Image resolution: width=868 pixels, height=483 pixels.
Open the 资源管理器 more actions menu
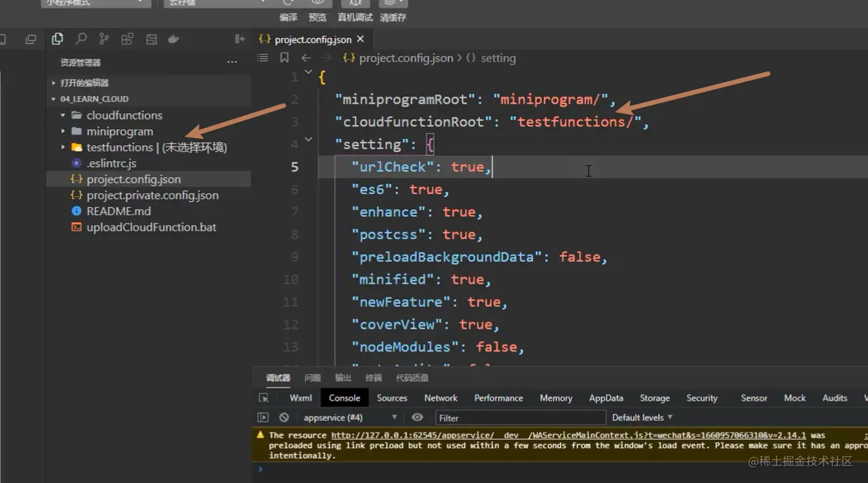[x=232, y=63]
